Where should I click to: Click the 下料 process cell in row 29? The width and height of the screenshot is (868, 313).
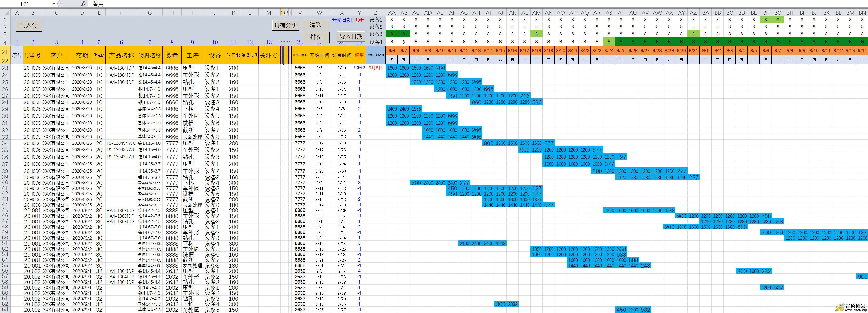(192, 109)
